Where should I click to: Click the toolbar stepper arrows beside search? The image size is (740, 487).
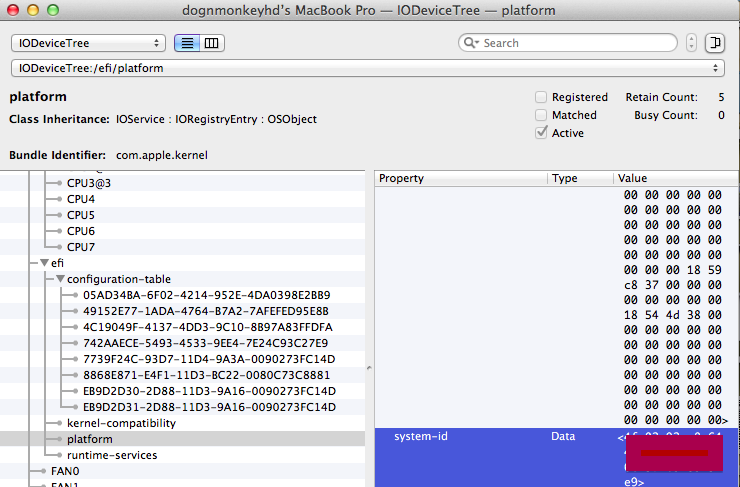(692, 43)
